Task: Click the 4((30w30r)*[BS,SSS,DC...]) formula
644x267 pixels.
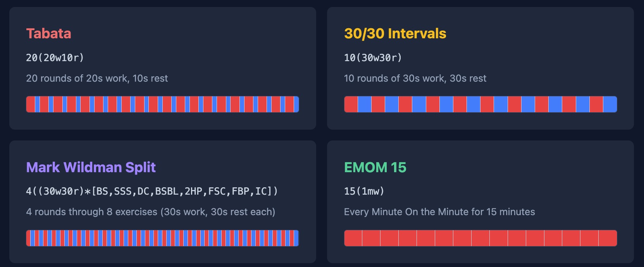Action: (152, 191)
